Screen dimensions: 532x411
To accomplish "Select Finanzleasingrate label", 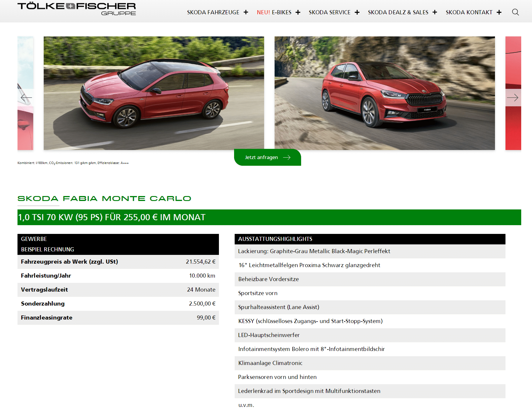I will coord(47,317).
